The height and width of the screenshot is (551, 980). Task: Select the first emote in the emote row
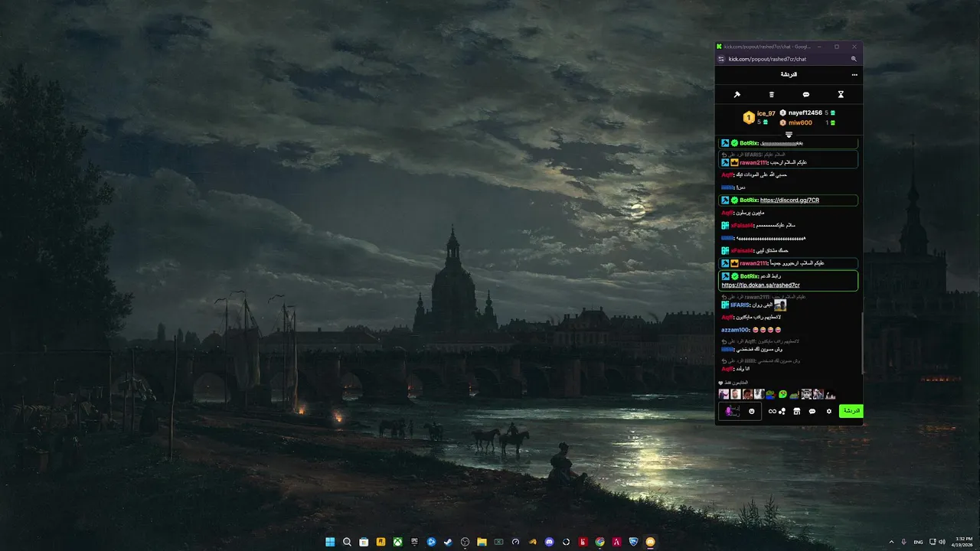724,394
